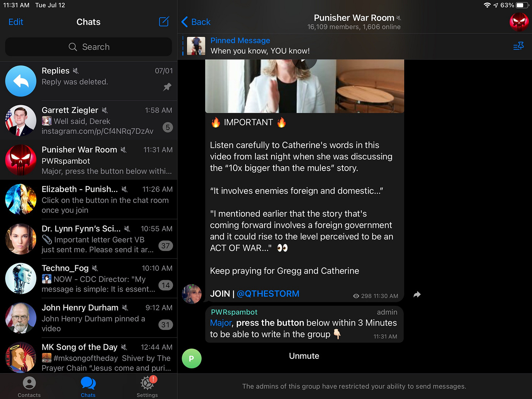This screenshot has width=532, height=399.
Task: Tap the battery indicator in status bar
Action: tap(522, 5)
